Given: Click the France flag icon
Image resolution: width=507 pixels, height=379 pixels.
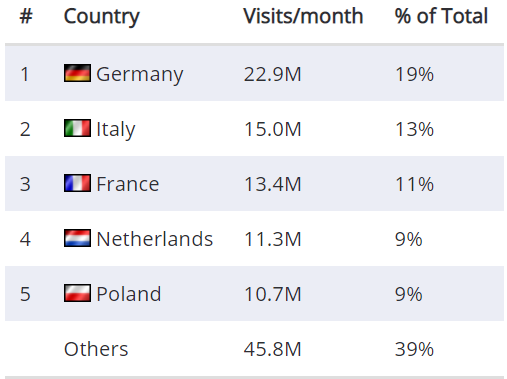Looking at the screenshot, I should click(x=77, y=183).
